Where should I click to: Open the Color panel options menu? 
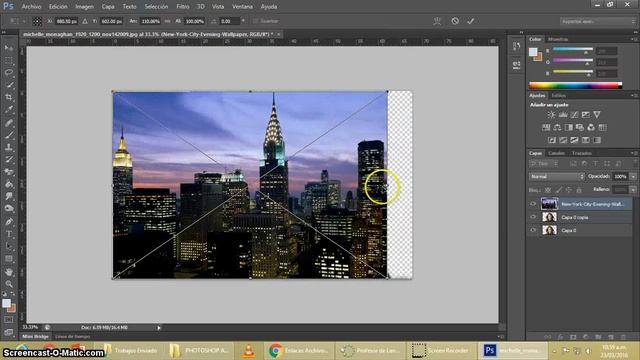coord(634,39)
